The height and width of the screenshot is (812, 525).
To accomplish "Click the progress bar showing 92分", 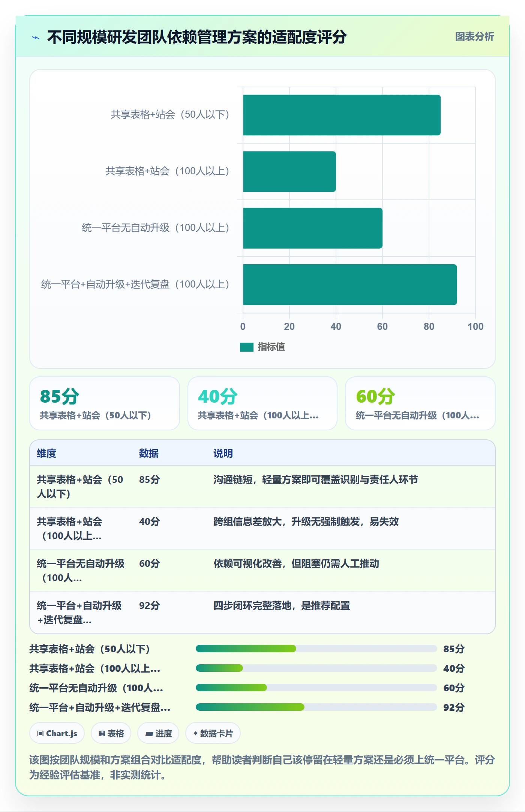I will coord(316,707).
